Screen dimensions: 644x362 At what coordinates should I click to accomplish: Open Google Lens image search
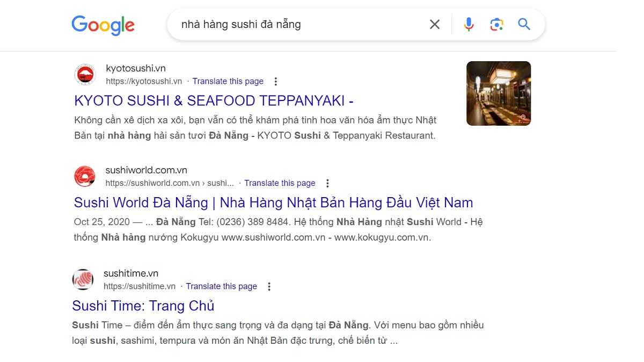(497, 24)
